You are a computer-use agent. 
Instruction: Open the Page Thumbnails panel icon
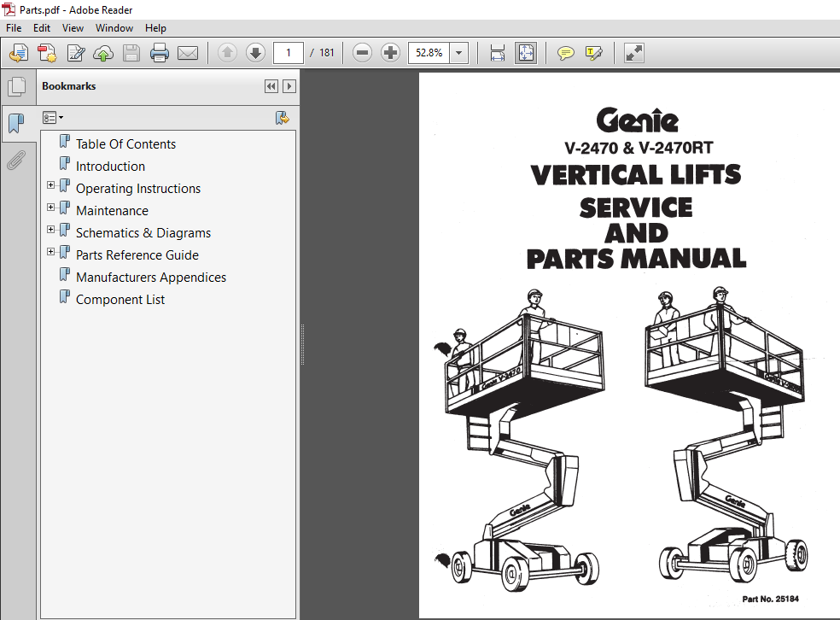point(16,86)
